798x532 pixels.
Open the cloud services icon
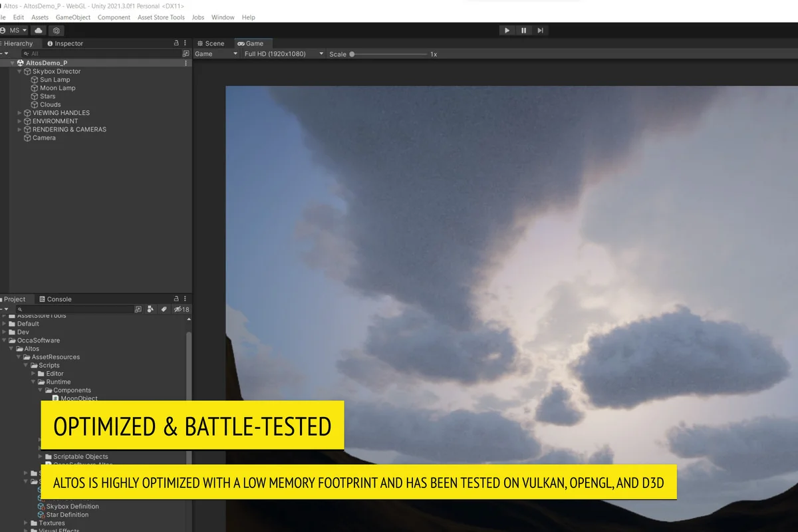39,31
